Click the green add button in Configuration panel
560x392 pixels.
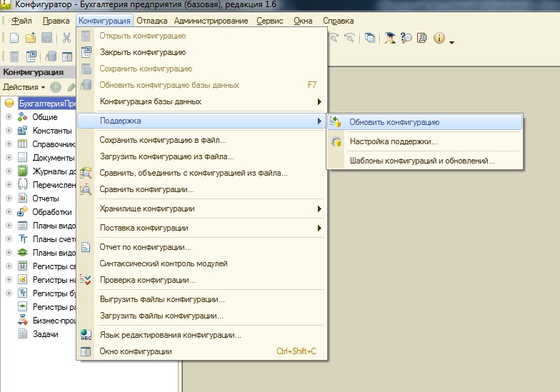click(x=56, y=87)
